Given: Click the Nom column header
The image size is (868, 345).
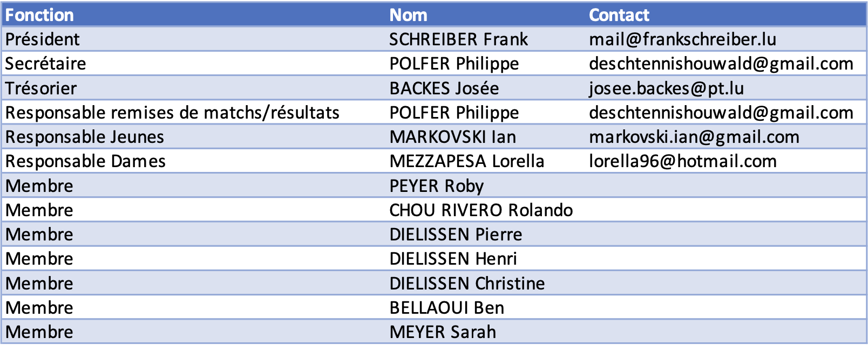Looking at the screenshot, I should (x=408, y=15).
